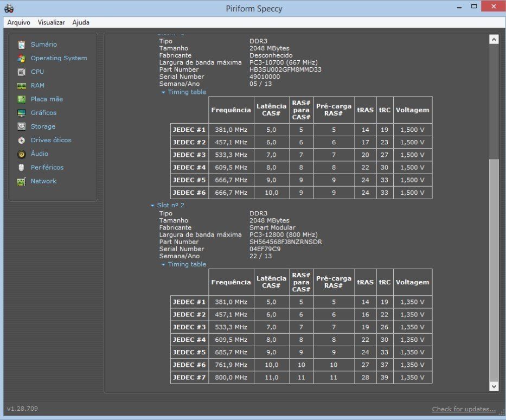Click serial number 49010000
The image size is (506, 420).
click(265, 77)
